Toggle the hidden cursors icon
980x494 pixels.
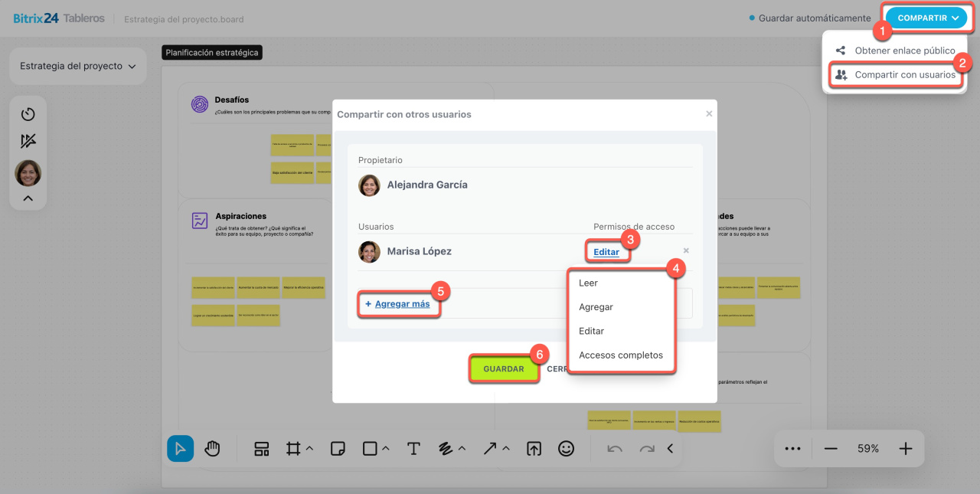click(28, 141)
